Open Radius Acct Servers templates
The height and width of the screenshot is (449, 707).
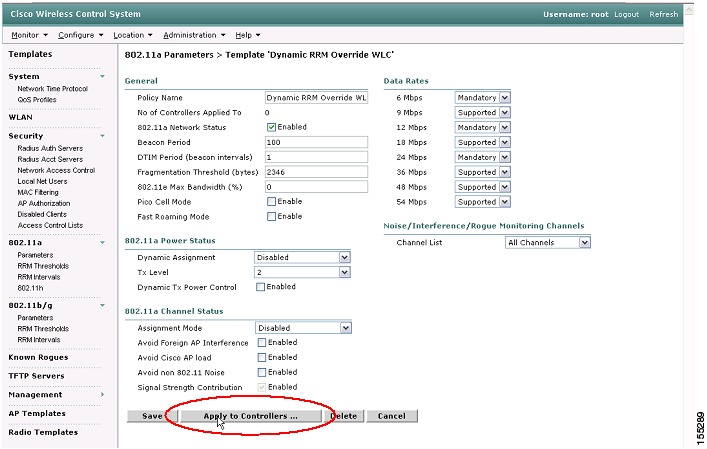pos(50,159)
